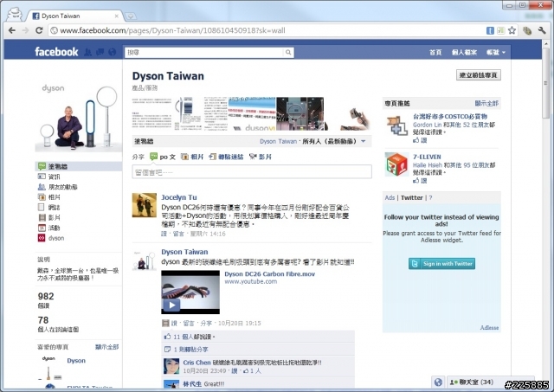Choose the link share option
Screen dimensions: 554x392
click(226, 157)
